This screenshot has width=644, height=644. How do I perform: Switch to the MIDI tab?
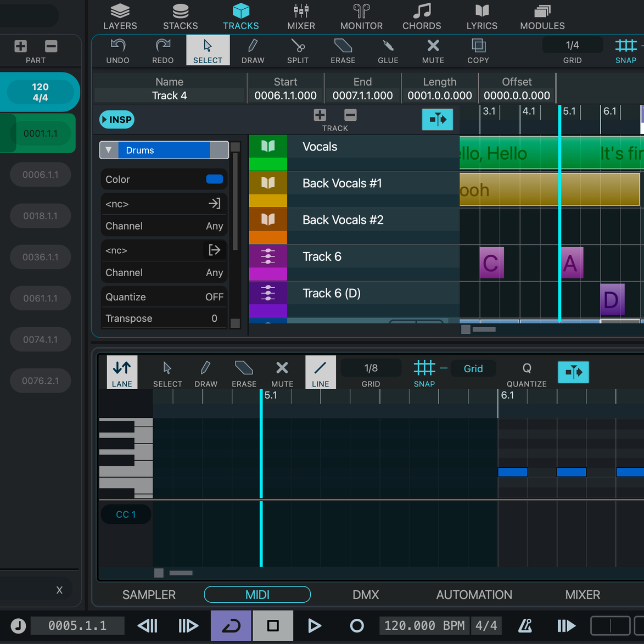tap(257, 594)
